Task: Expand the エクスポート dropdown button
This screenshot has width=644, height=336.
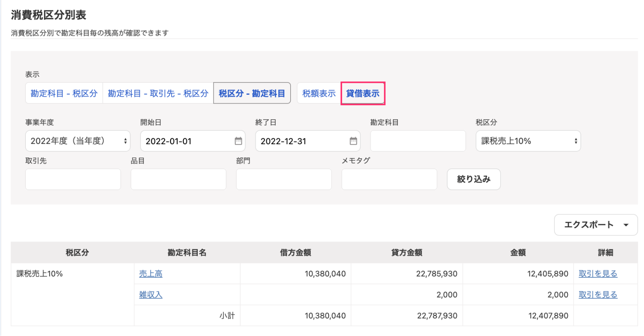Action: tap(596, 225)
